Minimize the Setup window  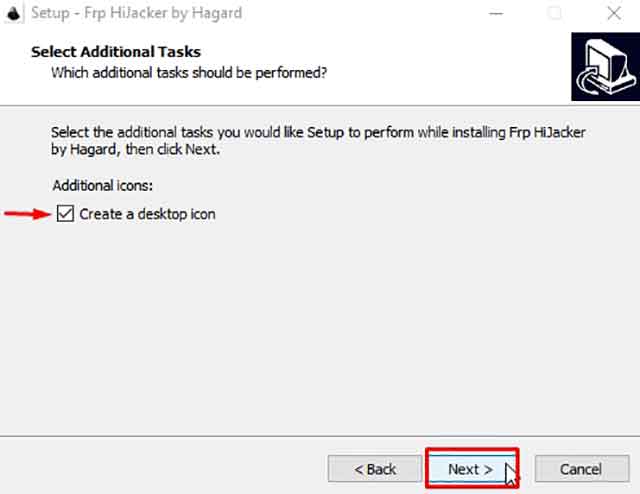click(x=497, y=14)
